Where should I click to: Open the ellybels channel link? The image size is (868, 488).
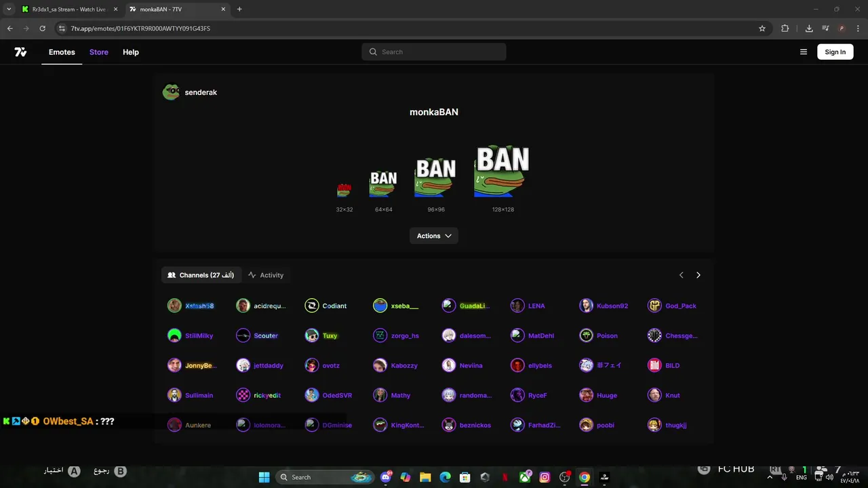coord(540,365)
